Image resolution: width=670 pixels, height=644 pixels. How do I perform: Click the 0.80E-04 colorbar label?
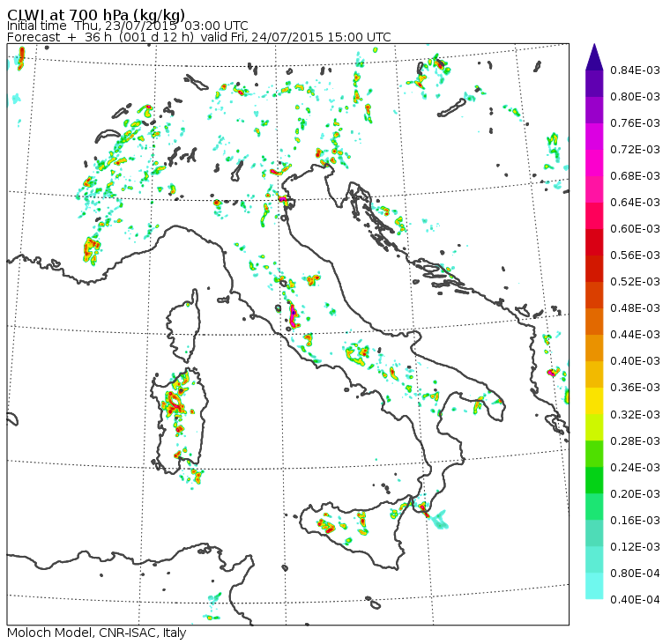pyautogui.click(x=635, y=574)
